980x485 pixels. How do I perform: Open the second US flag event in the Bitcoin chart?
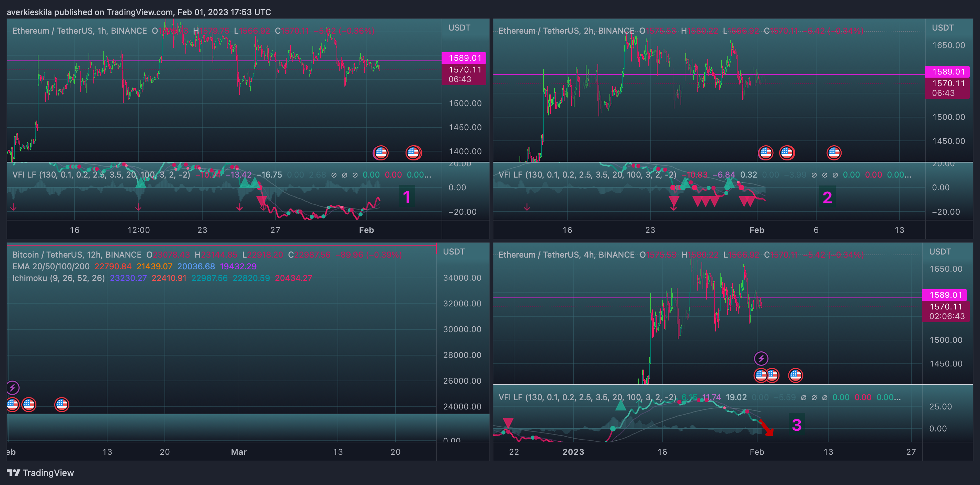[x=29, y=405]
